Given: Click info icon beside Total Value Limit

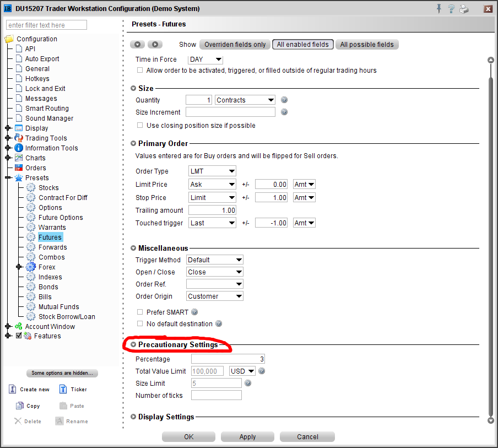Looking at the screenshot, I should (x=262, y=371).
